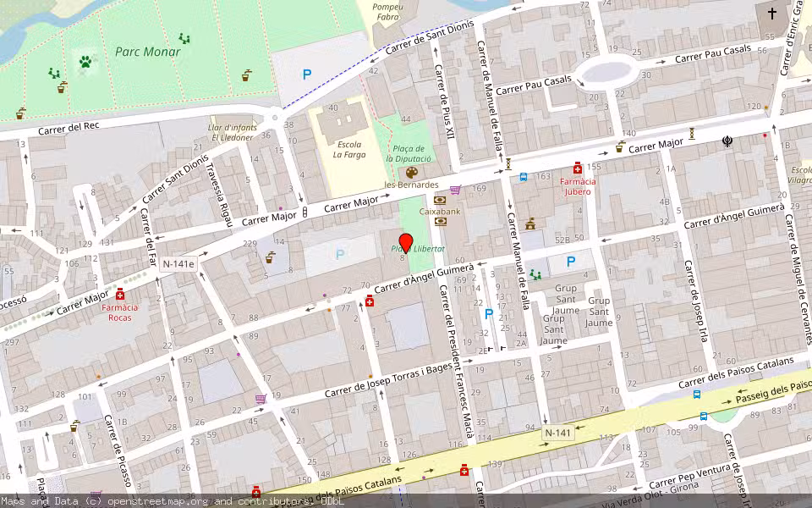Screen dimensions: 812x508
Task: Click the blue parking icon beside Grup Sant Jaume
Action: click(x=571, y=262)
